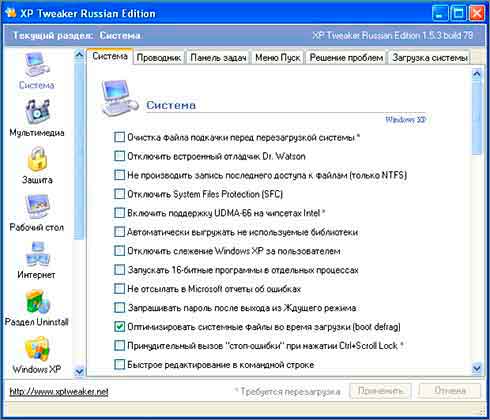Open the Система category icon in sidebar
This screenshot has height=420, width=490.
pyautogui.click(x=37, y=65)
